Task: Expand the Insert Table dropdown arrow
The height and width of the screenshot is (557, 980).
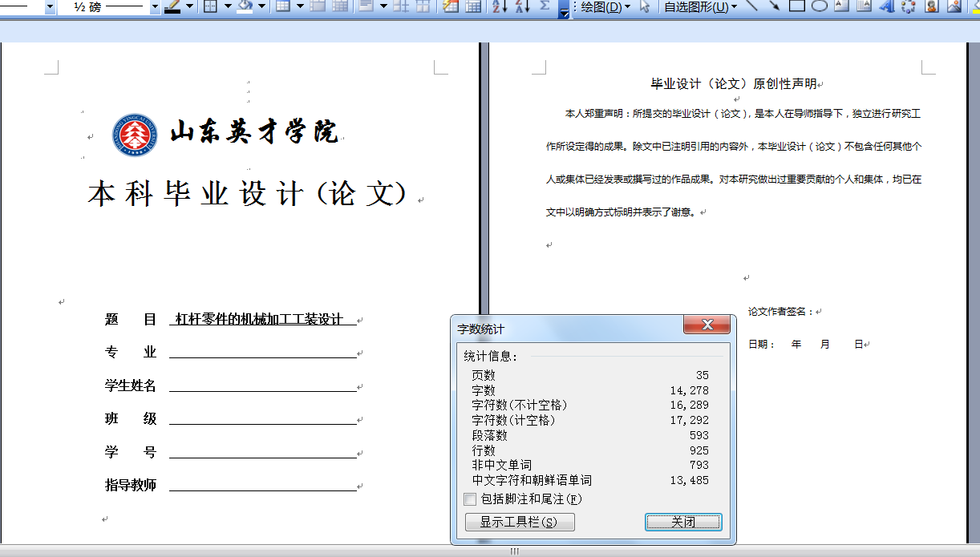Action: [x=300, y=6]
